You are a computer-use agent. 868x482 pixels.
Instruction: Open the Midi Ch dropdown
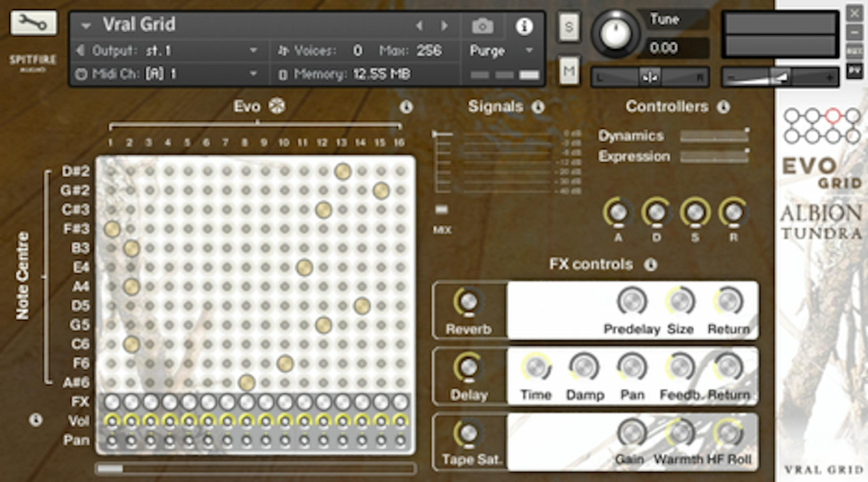coord(253,74)
